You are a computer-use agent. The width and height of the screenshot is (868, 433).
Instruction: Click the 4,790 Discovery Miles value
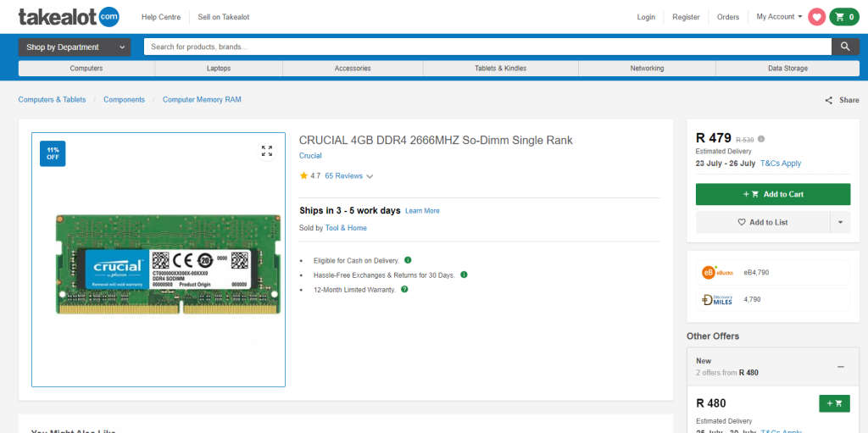pyautogui.click(x=753, y=300)
